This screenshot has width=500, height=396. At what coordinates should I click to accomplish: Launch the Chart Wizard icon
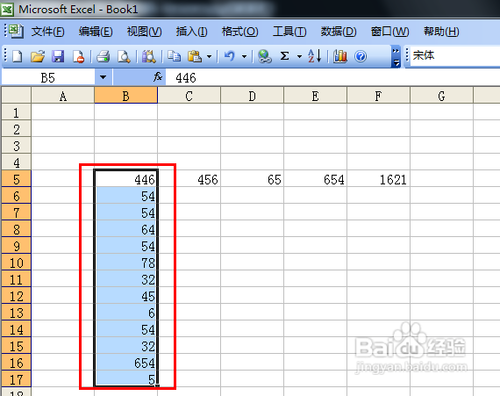(340, 56)
